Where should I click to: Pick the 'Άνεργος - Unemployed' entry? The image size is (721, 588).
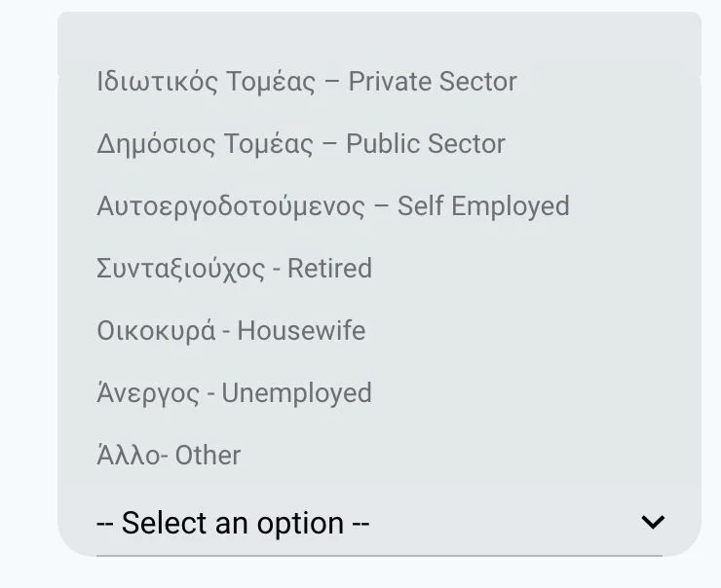234,393
